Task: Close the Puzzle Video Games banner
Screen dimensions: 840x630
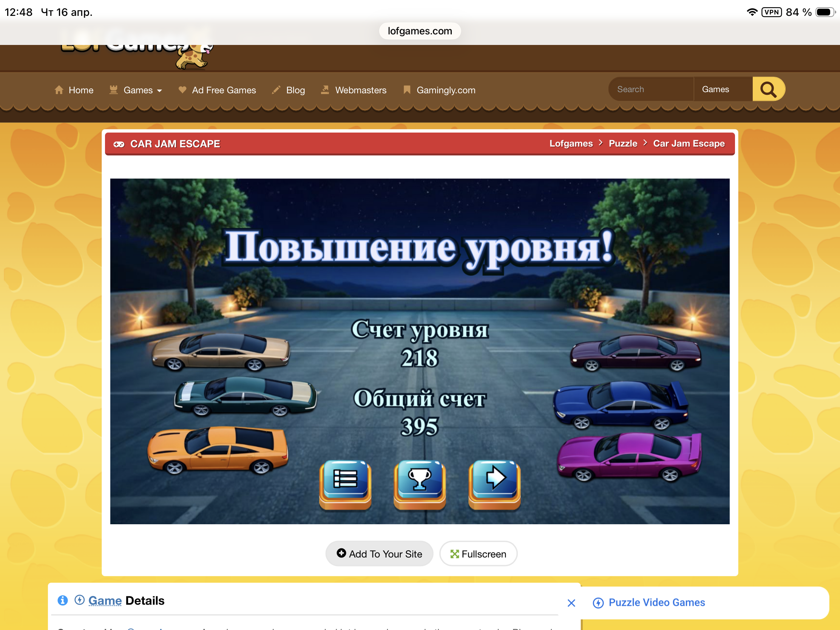Action: coord(571,603)
